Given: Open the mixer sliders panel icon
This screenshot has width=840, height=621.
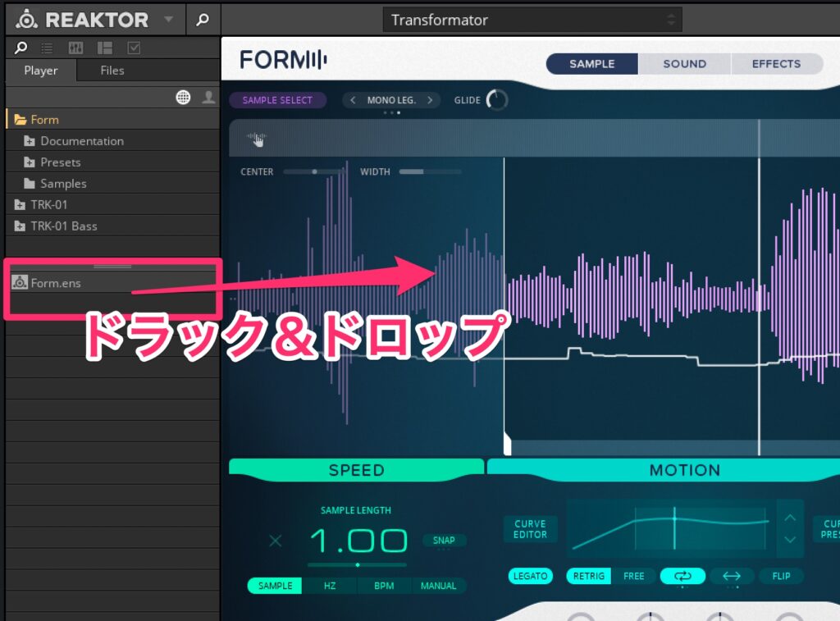Looking at the screenshot, I should tap(75, 48).
